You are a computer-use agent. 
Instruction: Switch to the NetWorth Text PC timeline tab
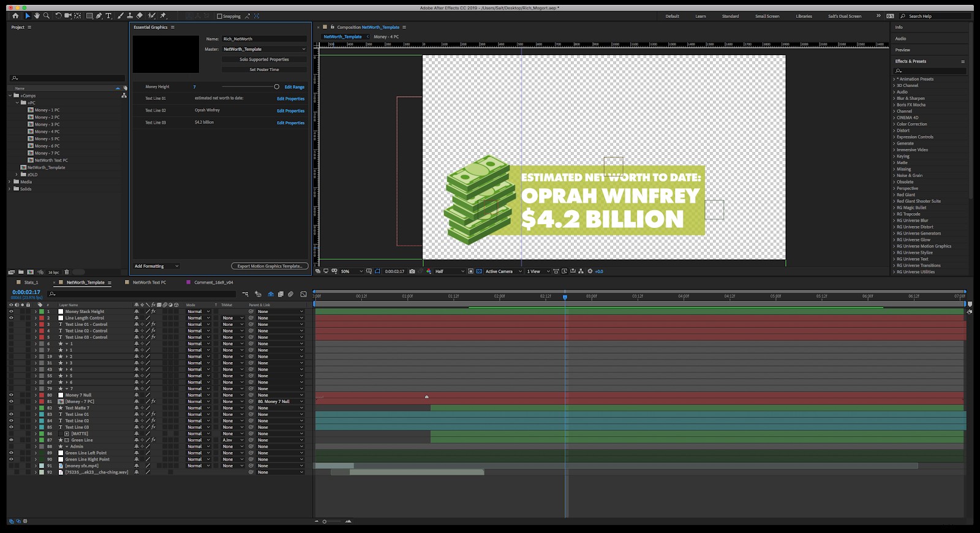tap(149, 282)
